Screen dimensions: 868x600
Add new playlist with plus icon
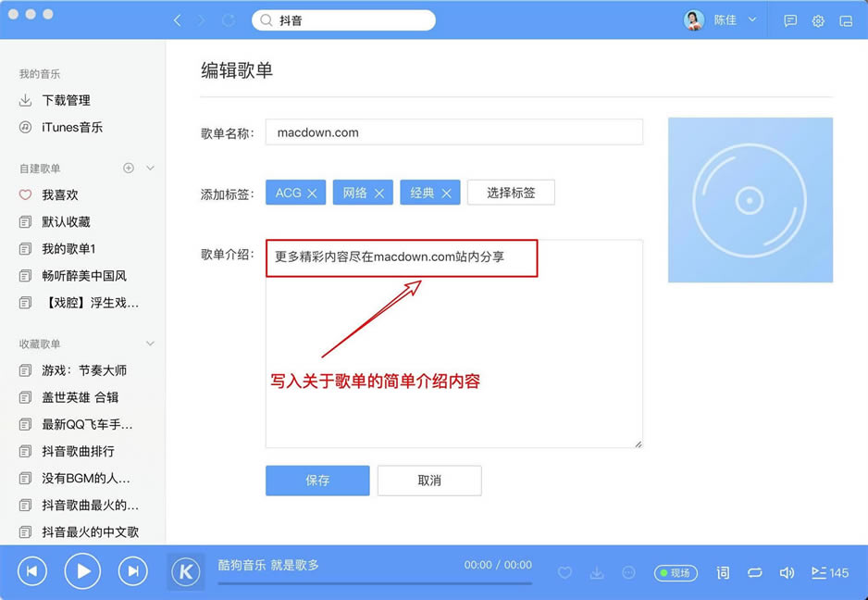(129, 169)
